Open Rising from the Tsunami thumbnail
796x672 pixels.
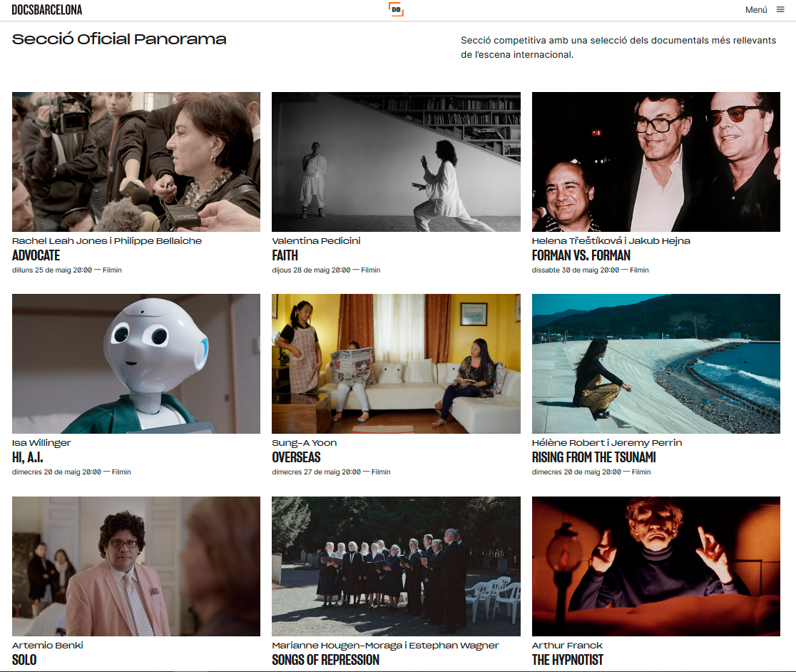point(655,364)
